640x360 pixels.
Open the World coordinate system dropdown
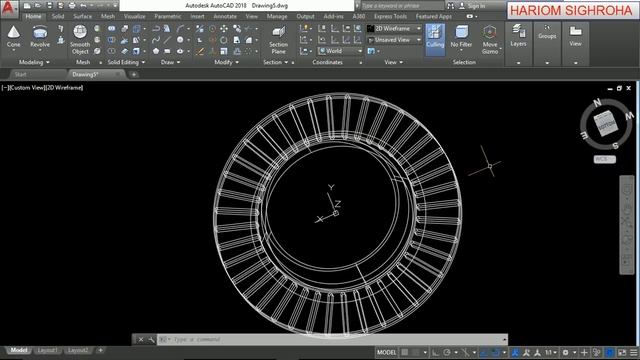click(340, 51)
